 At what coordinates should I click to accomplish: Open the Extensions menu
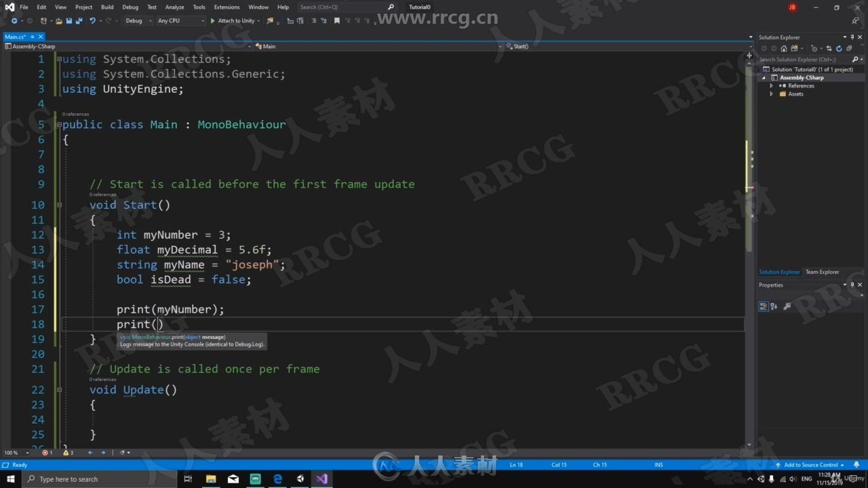click(x=227, y=7)
